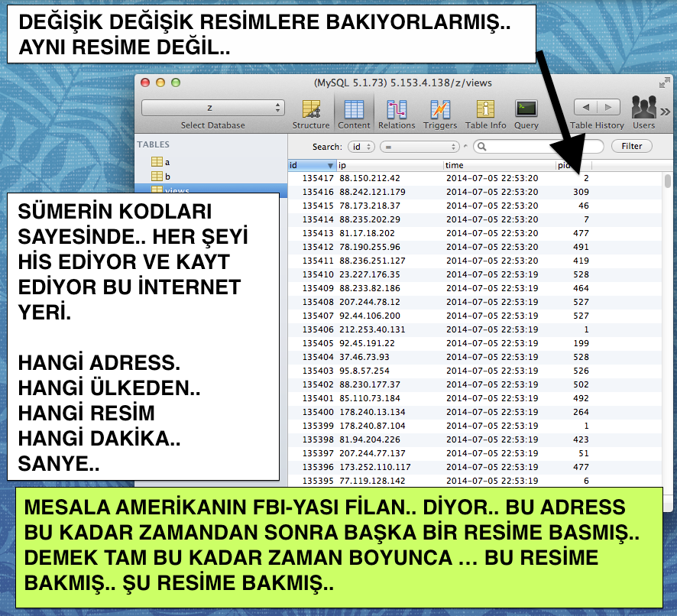
Task: Click pid cell 502
Action: [581, 384]
